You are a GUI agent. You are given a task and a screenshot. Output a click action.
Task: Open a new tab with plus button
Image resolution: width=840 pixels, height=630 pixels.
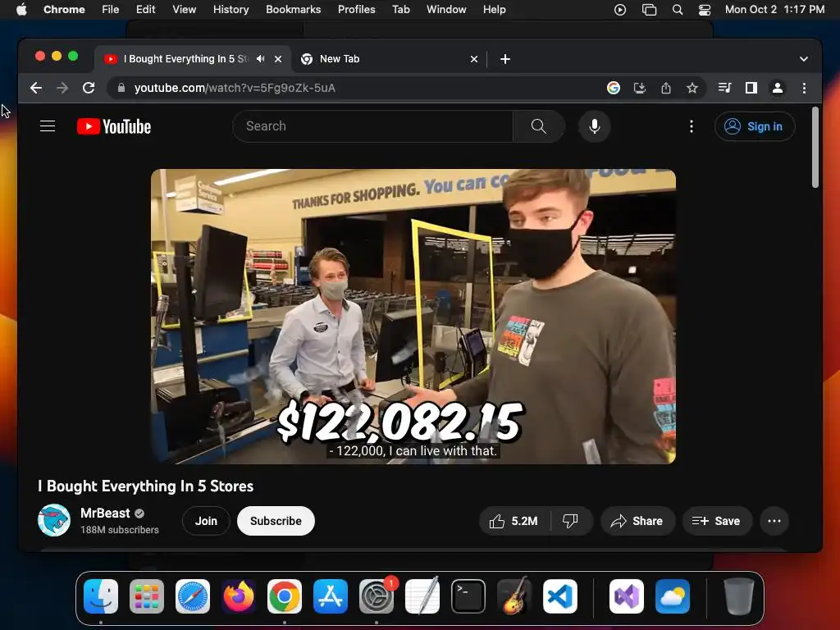click(x=505, y=59)
